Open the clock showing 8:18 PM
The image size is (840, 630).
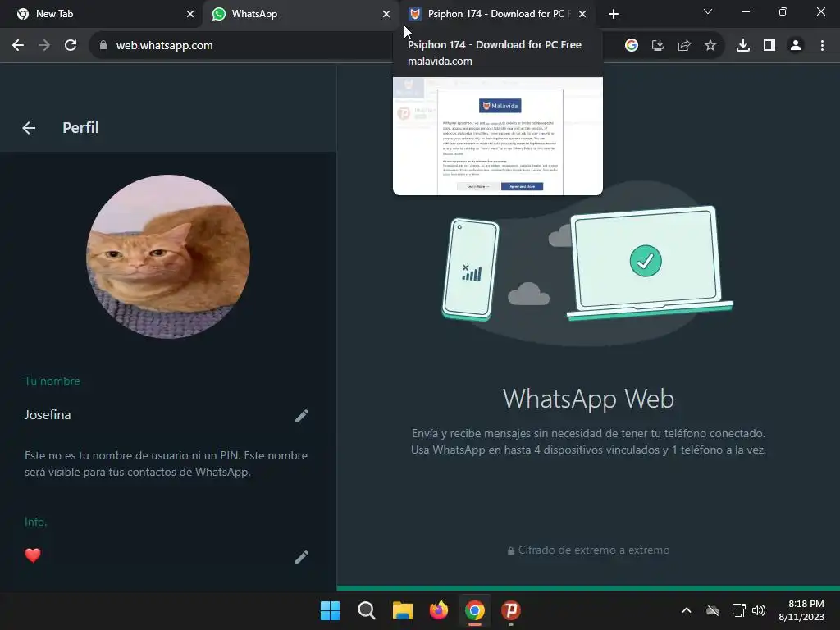801,610
